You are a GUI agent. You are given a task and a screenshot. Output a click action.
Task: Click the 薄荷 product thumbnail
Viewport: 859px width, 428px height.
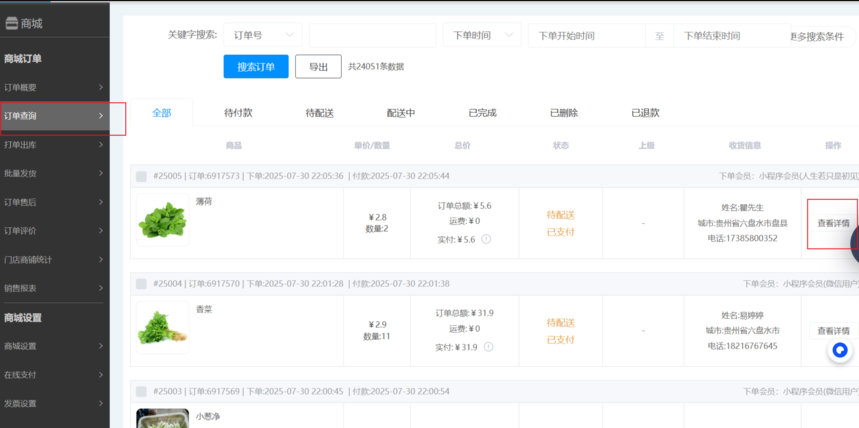pos(163,220)
